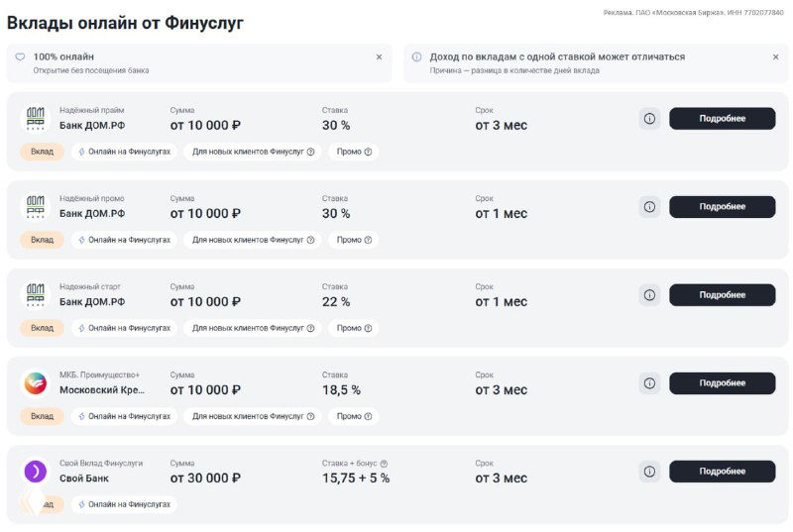The image size is (793, 532).
Task: Open Подробнее for Надёжный старт deposit
Action: tap(722, 295)
